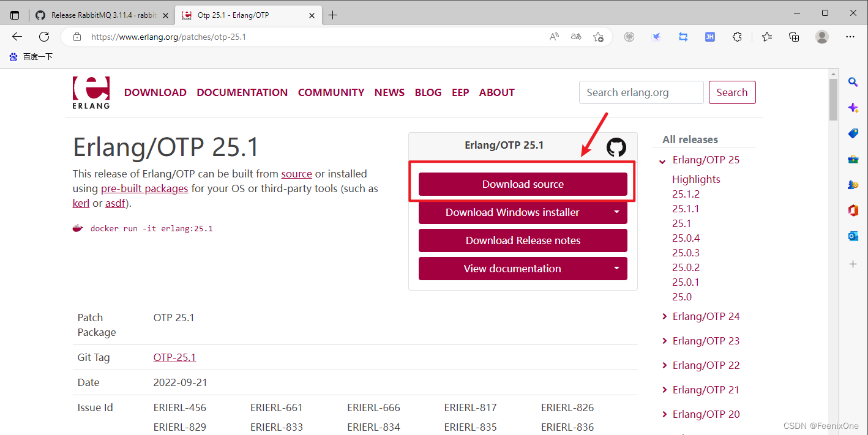Switch to the Release RabbitMQ 3.11.4 tab
Screen dimensions: 868x435
click(x=102, y=15)
